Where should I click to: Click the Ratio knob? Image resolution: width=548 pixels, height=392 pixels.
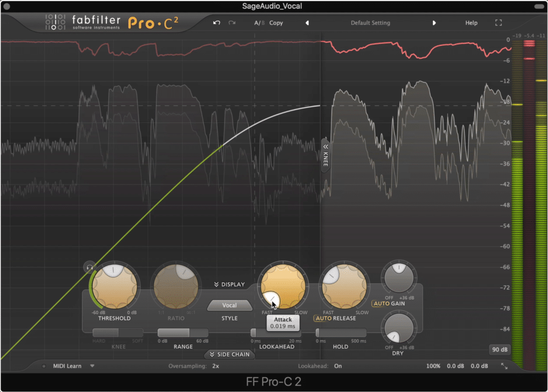176,287
